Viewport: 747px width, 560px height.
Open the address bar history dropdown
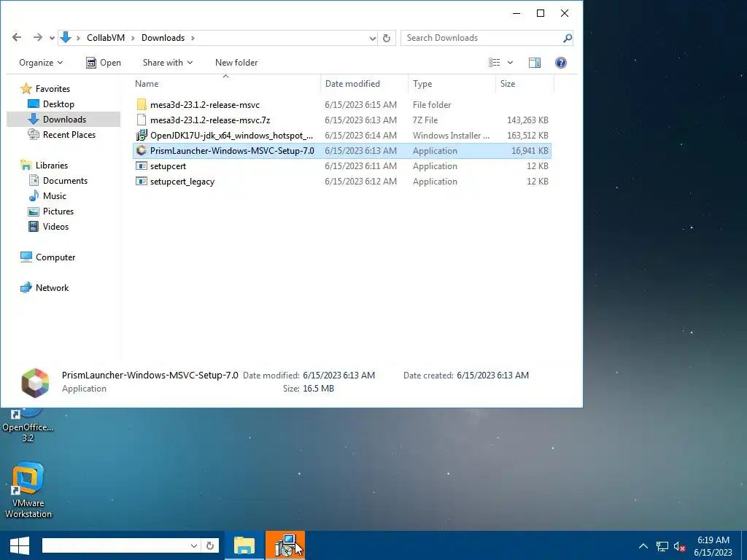coord(373,38)
